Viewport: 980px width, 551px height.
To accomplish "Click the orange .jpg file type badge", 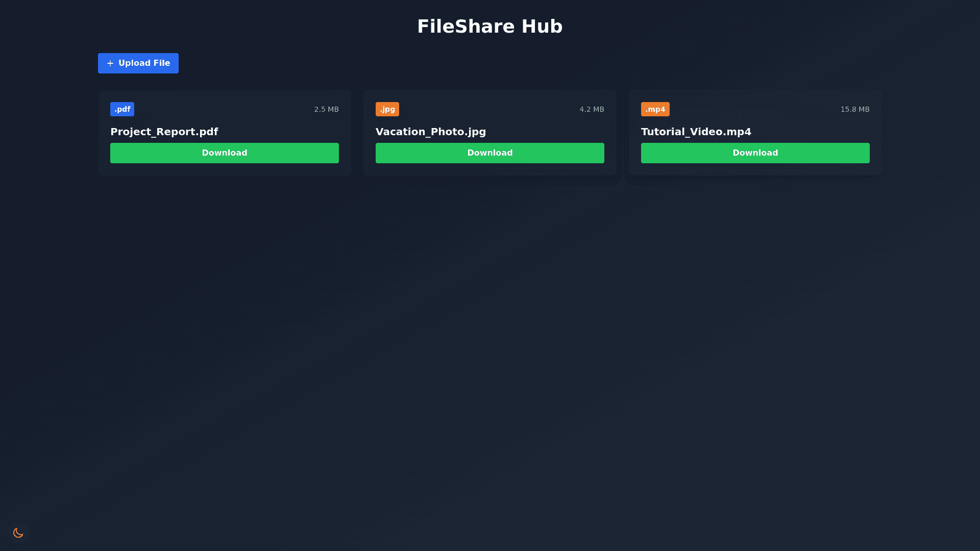I will 387,109.
